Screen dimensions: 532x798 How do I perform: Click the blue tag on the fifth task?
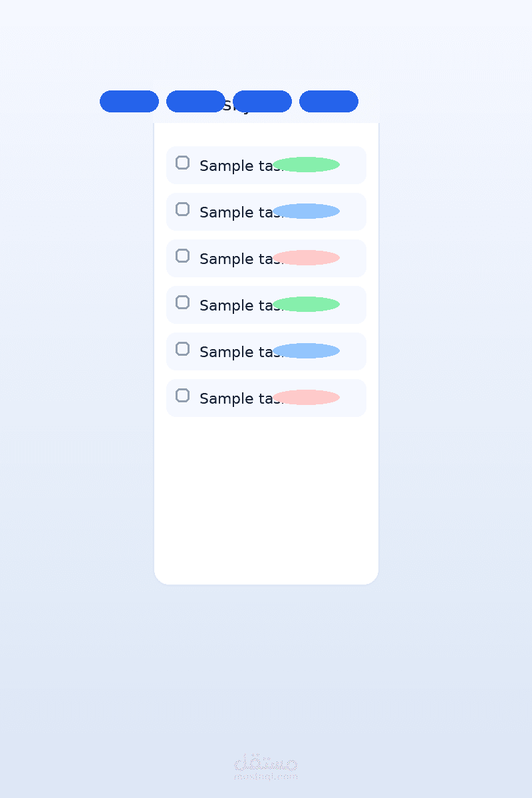306,351
